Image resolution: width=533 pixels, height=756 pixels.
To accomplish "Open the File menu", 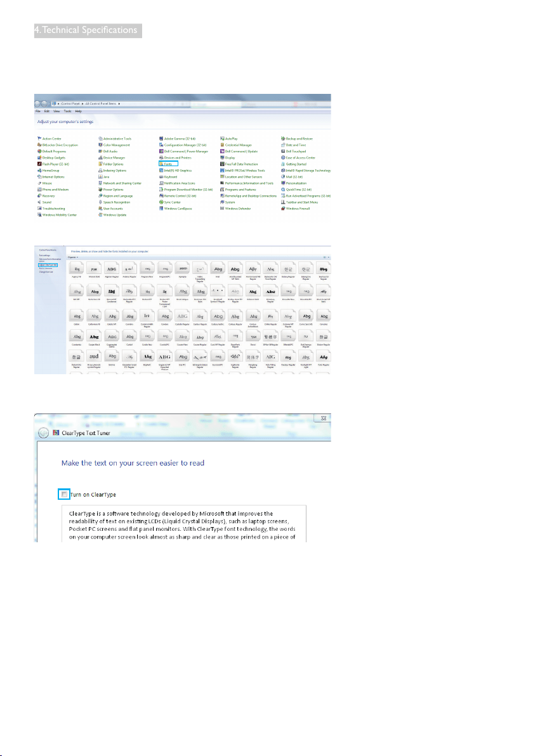I will (x=38, y=111).
